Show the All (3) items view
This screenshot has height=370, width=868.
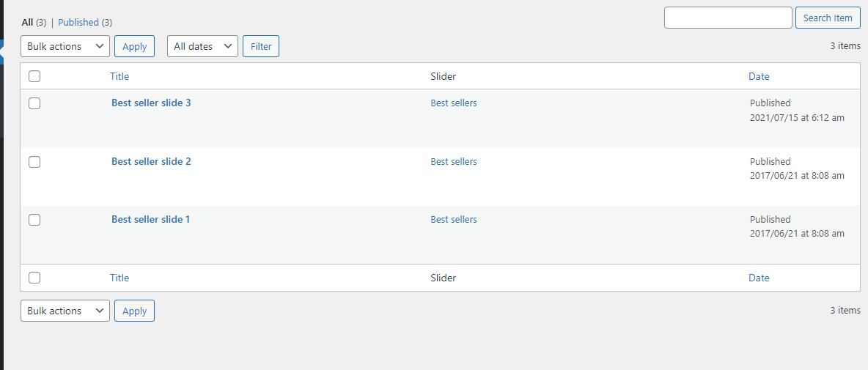tap(27, 23)
